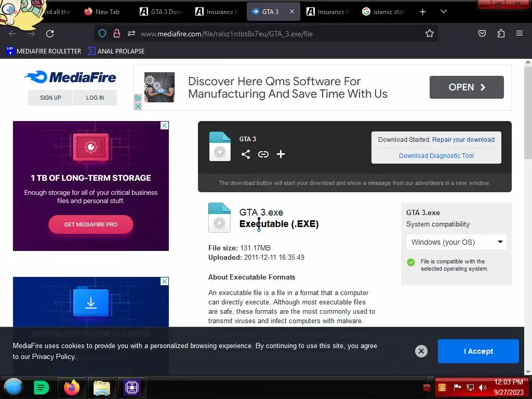Click the share icon for GTA 3
The width and height of the screenshot is (532, 399).
pyautogui.click(x=246, y=154)
